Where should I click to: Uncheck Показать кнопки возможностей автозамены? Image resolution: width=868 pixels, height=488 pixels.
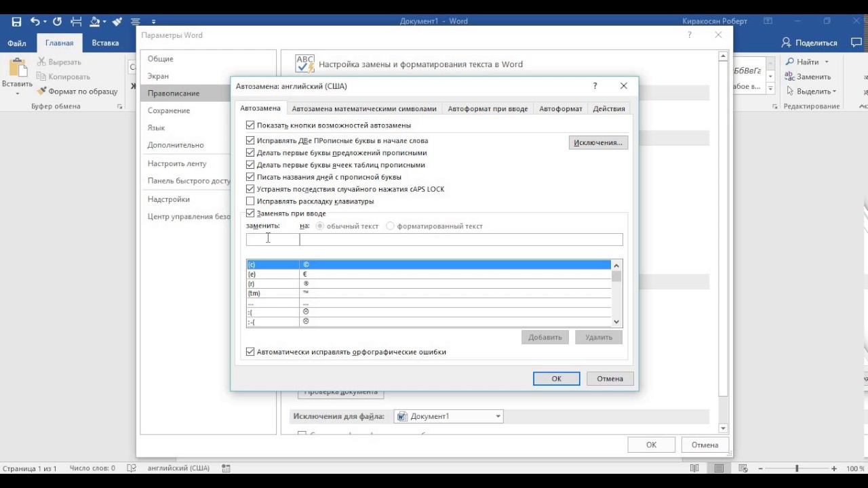pyautogui.click(x=250, y=125)
